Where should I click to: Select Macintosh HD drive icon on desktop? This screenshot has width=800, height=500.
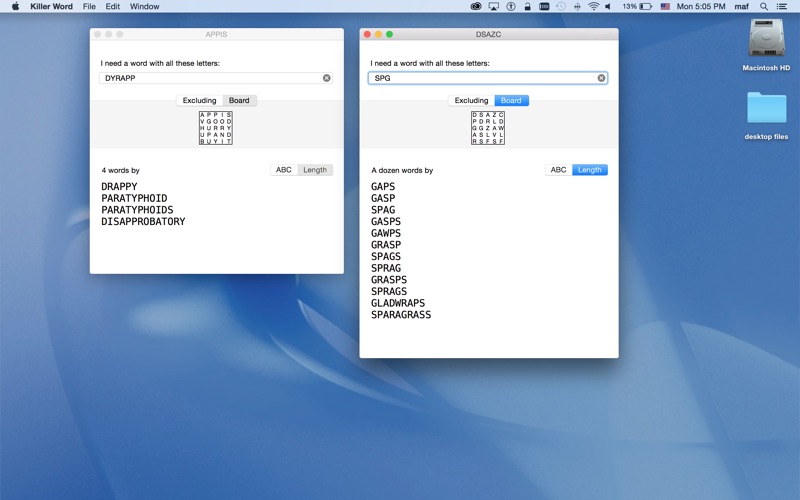766,39
